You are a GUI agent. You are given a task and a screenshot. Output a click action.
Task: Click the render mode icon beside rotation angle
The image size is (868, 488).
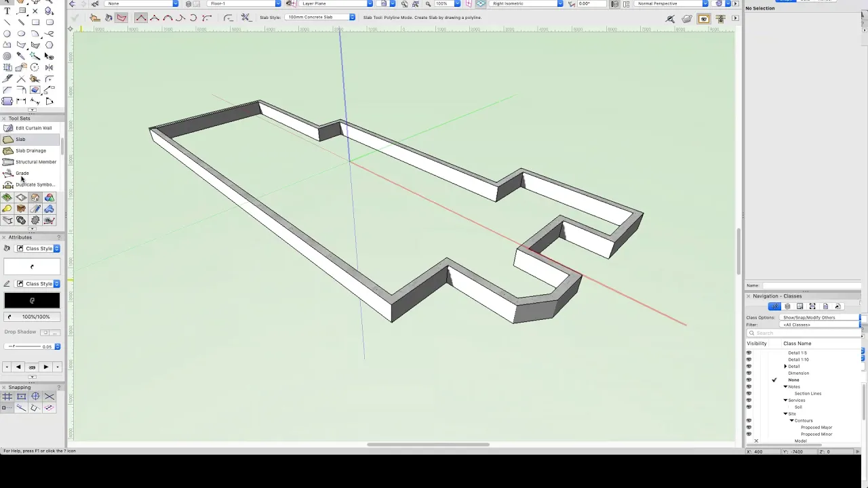pos(616,3)
